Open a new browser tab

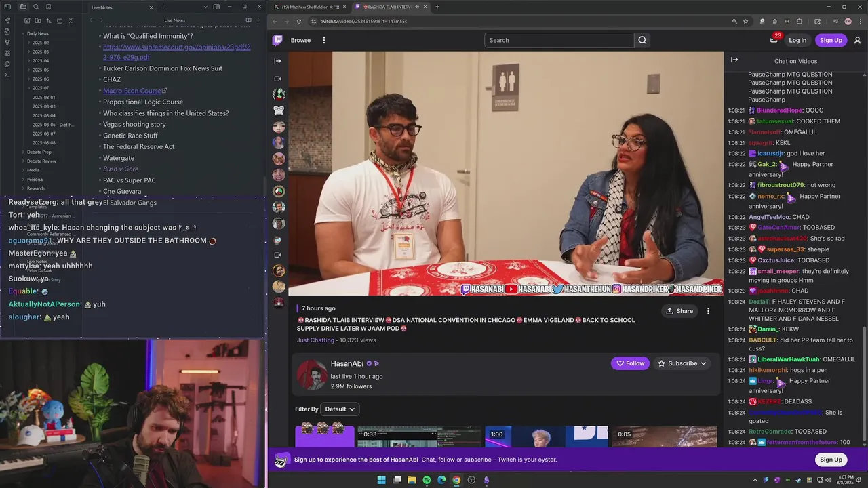pyautogui.click(x=437, y=7)
